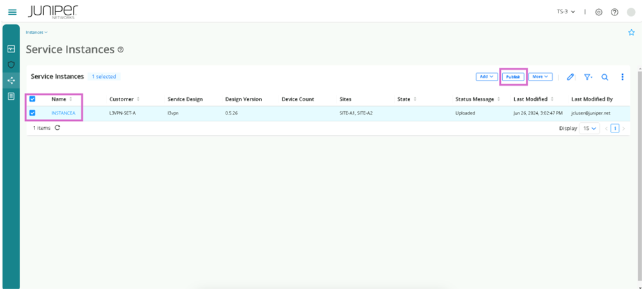Image resolution: width=644 pixels, height=293 pixels.
Task: Open the monitoring sidebar icon
Action: [11, 49]
